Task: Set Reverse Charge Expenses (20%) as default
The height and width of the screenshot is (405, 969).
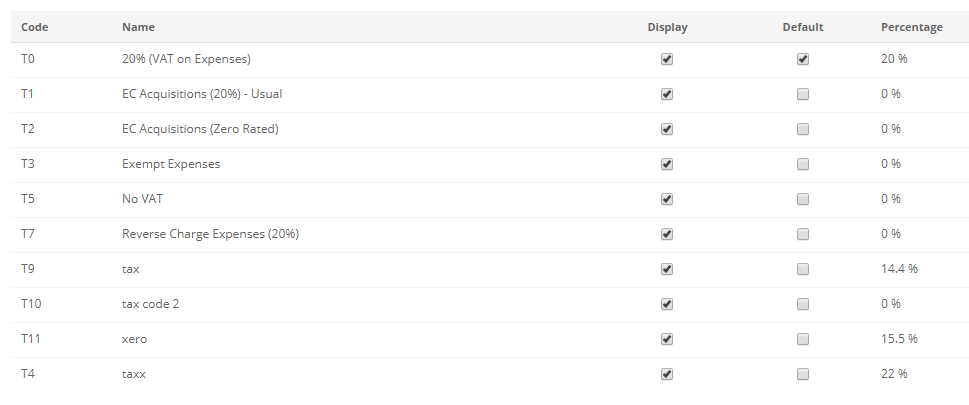Action: [803, 234]
